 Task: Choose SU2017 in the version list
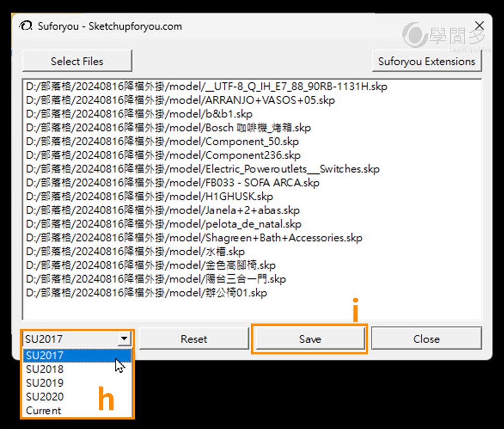77,355
